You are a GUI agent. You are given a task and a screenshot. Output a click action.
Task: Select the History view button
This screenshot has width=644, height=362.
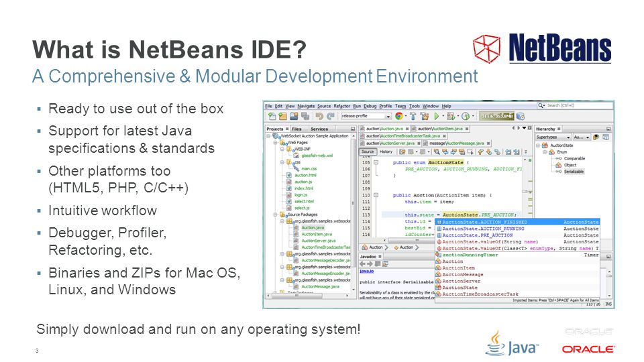click(x=386, y=152)
